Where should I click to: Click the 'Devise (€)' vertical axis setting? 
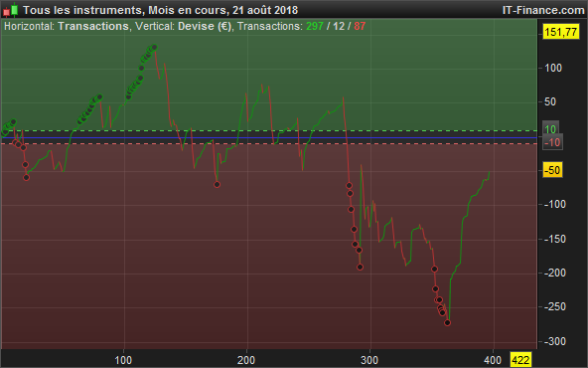pyautogui.click(x=205, y=26)
